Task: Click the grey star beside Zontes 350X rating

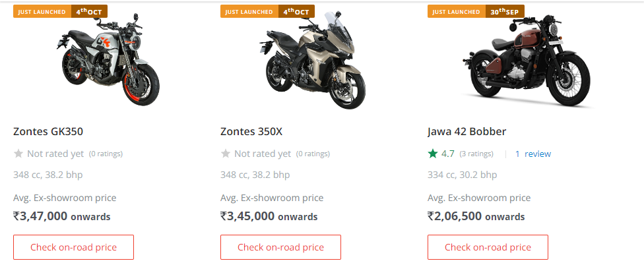Action: [226, 154]
